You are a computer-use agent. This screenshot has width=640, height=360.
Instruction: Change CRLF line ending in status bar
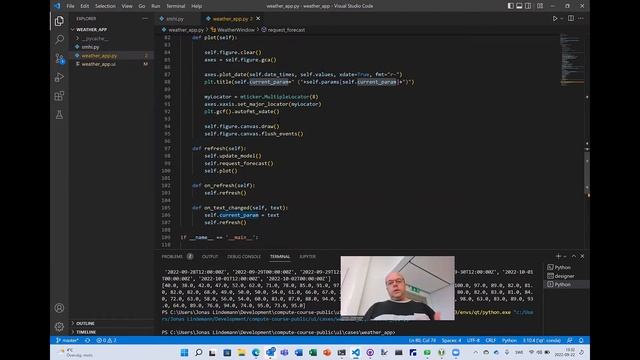tap(491, 340)
